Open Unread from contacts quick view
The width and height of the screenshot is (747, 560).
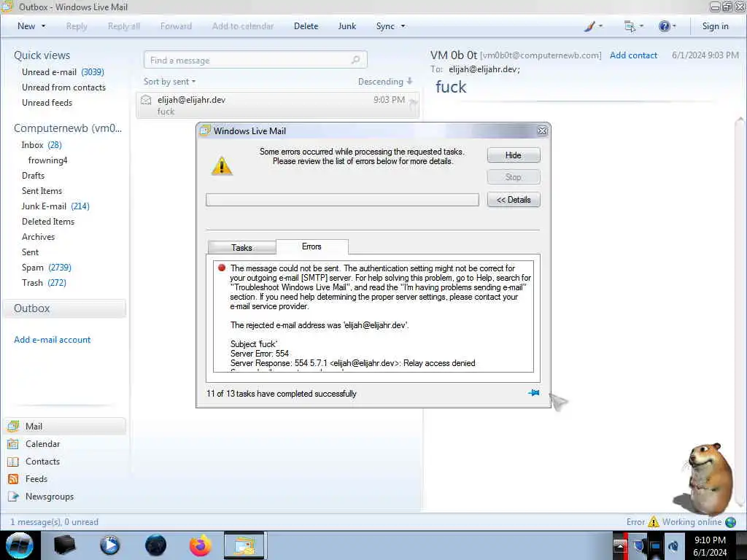pos(64,87)
